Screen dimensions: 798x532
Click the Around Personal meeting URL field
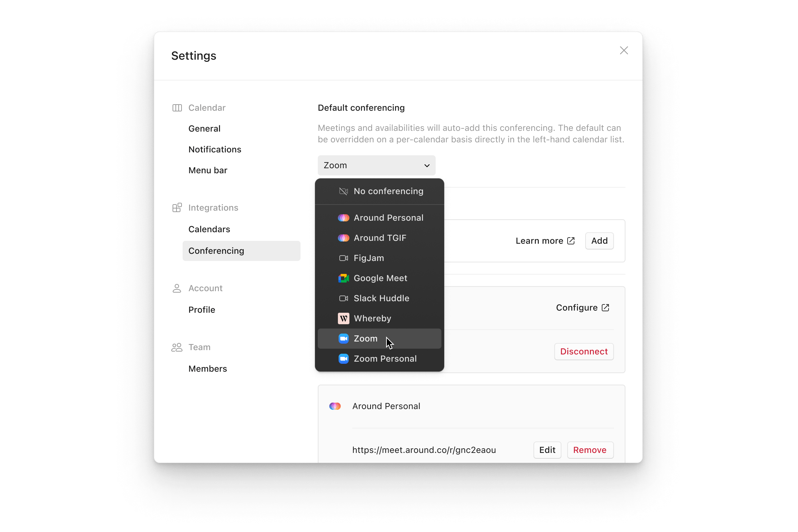(x=423, y=449)
